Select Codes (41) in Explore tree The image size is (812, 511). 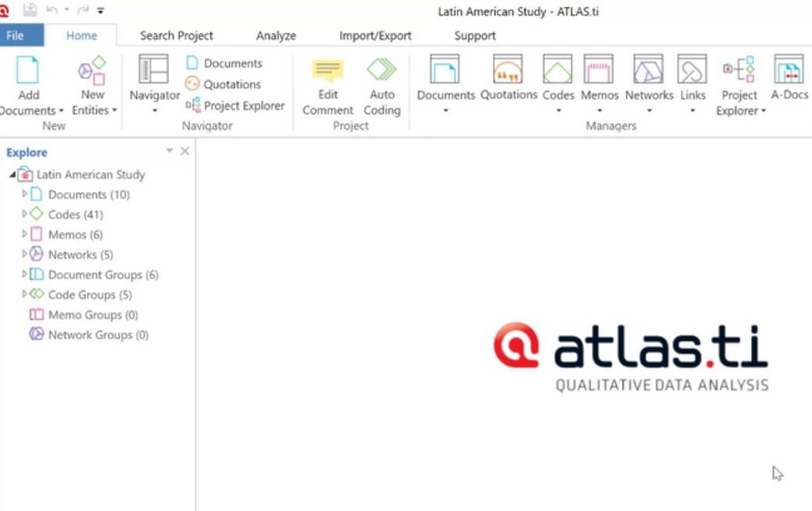pyautogui.click(x=76, y=215)
